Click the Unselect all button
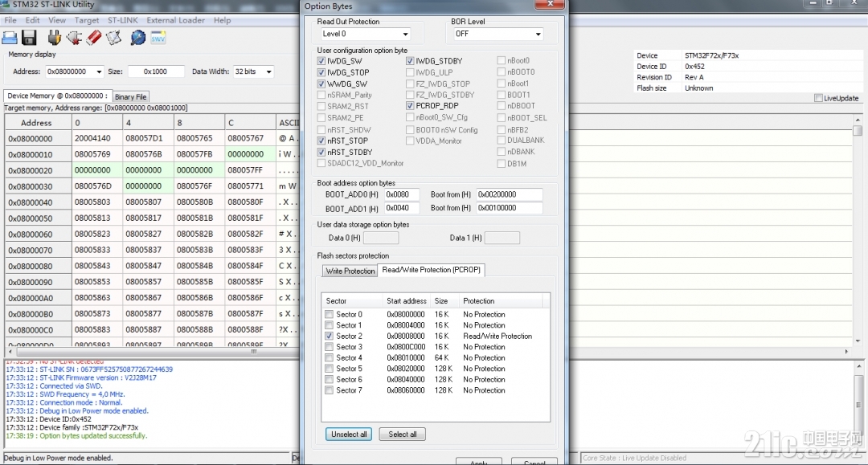 click(x=349, y=434)
